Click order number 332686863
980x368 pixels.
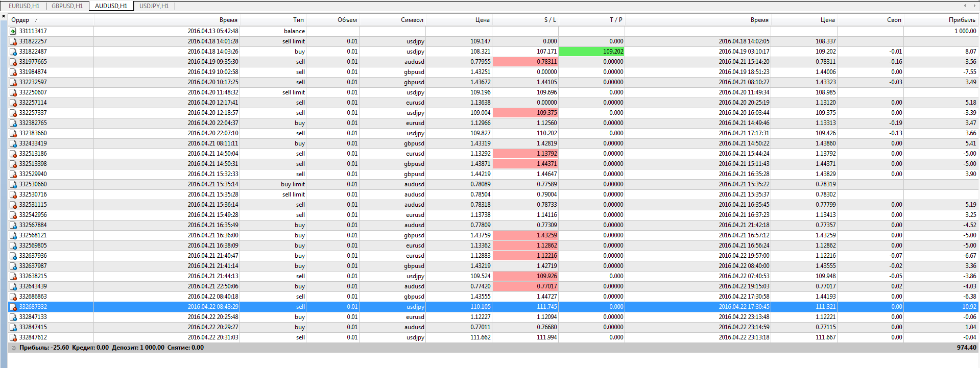33,297
